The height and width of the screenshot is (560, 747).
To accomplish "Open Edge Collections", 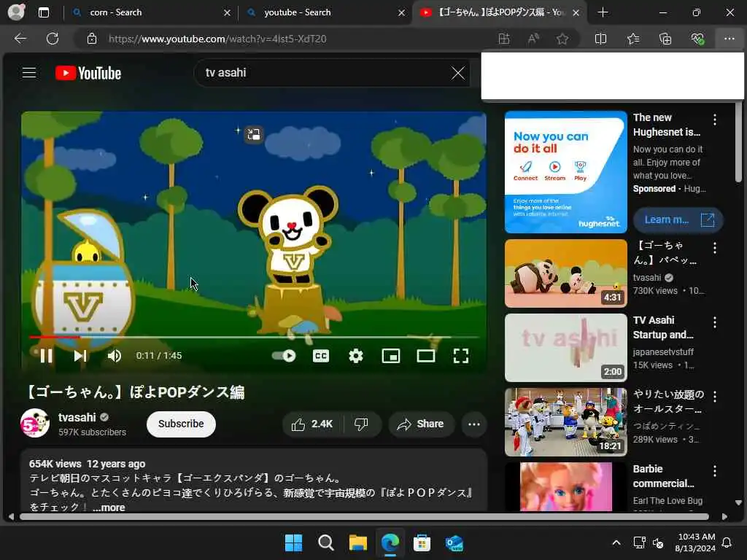I will pos(665,39).
